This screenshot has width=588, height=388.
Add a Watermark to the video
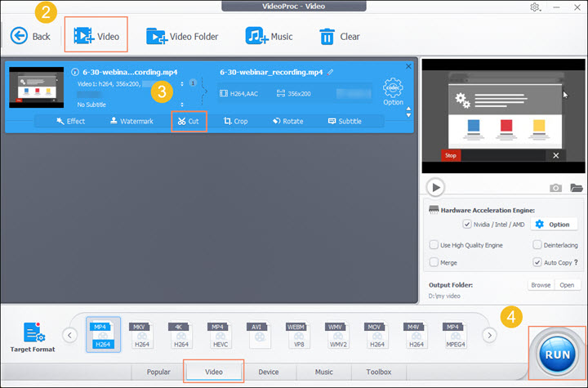(x=131, y=121)
